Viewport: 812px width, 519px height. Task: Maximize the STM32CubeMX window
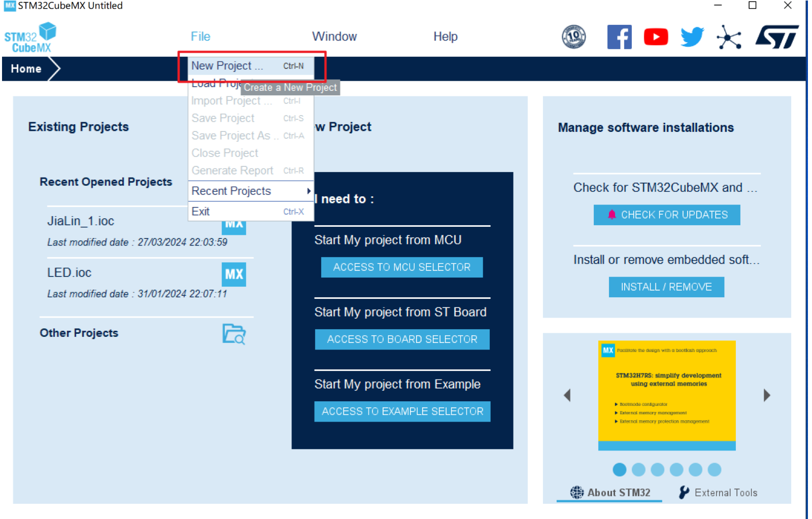coord(753,6)
